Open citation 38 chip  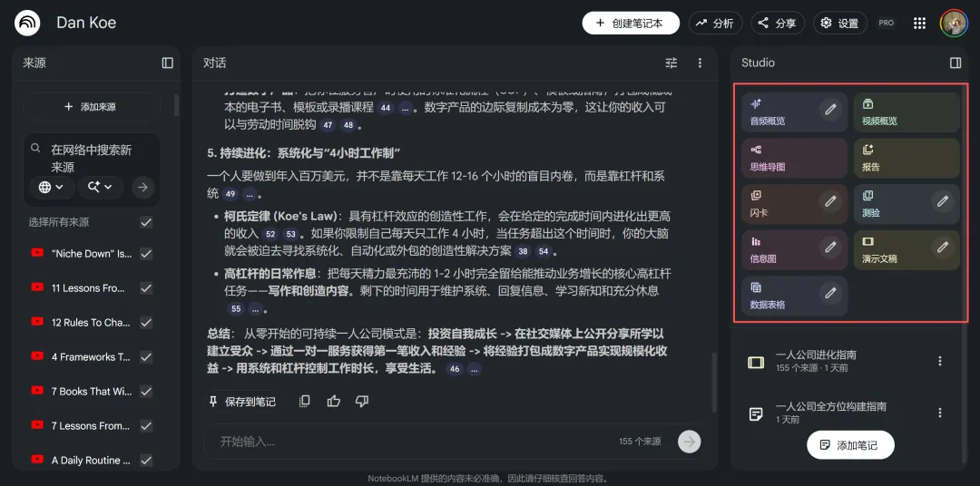(524, 252)
